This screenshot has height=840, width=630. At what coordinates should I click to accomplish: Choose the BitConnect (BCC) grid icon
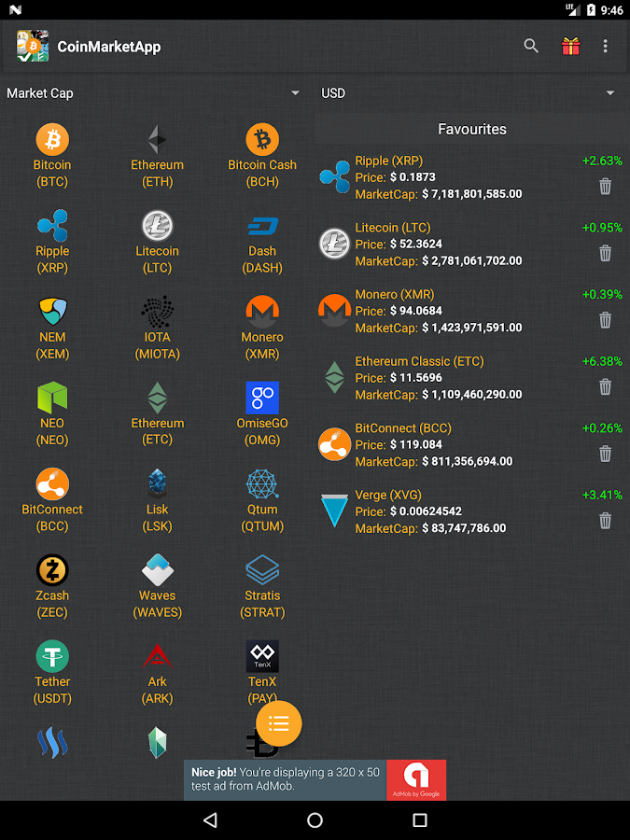52,483
